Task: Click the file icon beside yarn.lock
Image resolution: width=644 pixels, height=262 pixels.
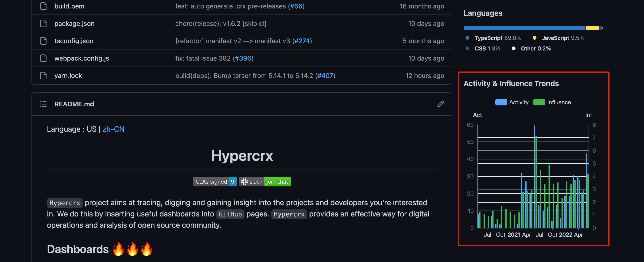Action: (x=43, y=76)
